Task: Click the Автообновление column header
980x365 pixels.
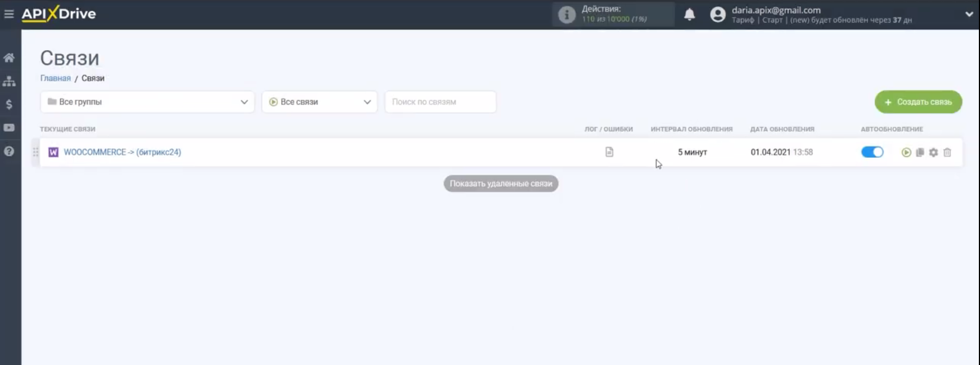Action: point(892,129)
